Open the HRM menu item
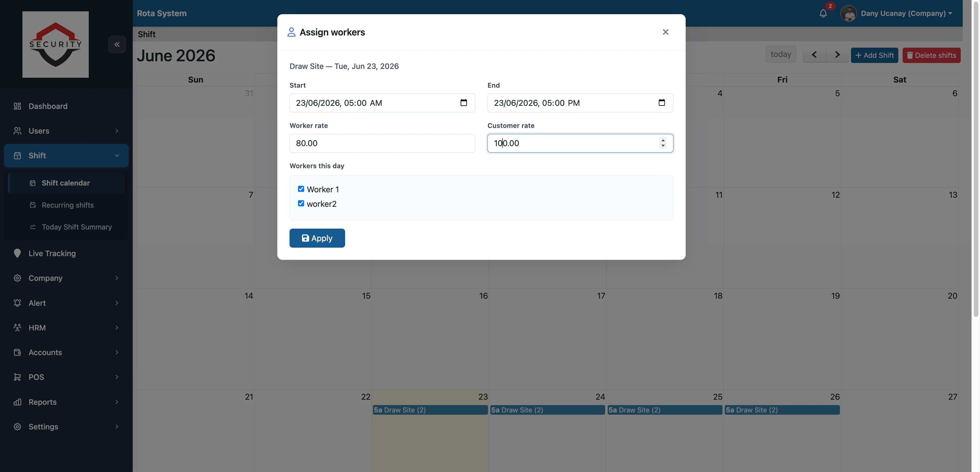The height and width of the screenshot is (472, 980). click(x=66, y=328)
